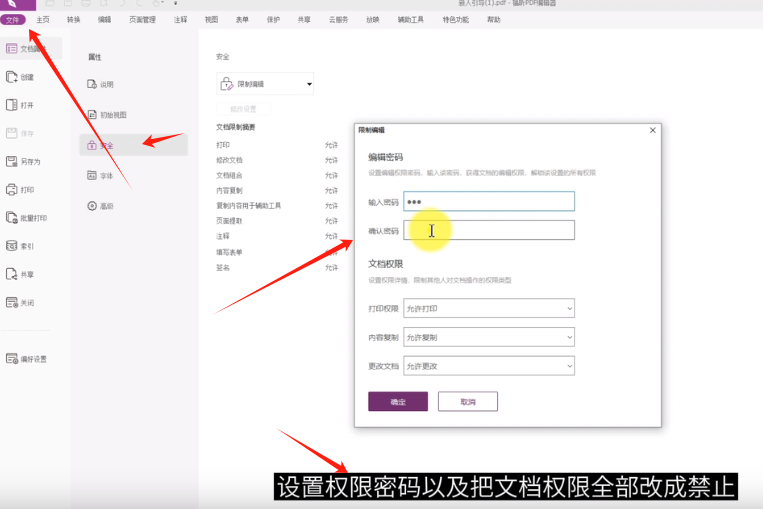
Task: Open the 索引 index icon
Action: 12,246
